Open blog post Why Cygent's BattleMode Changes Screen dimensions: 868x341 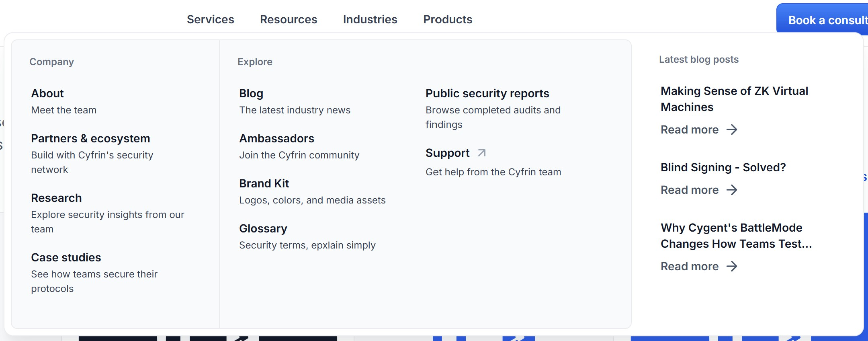(736, 236)
